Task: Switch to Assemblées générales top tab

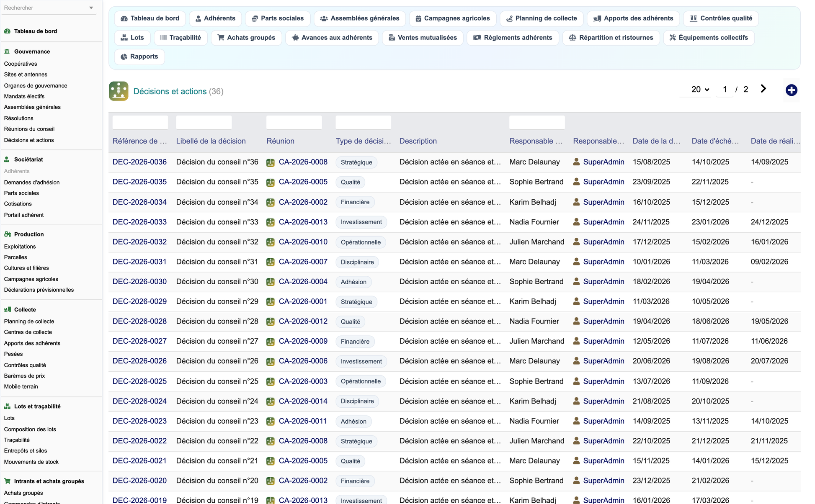Action: (360, 18)
